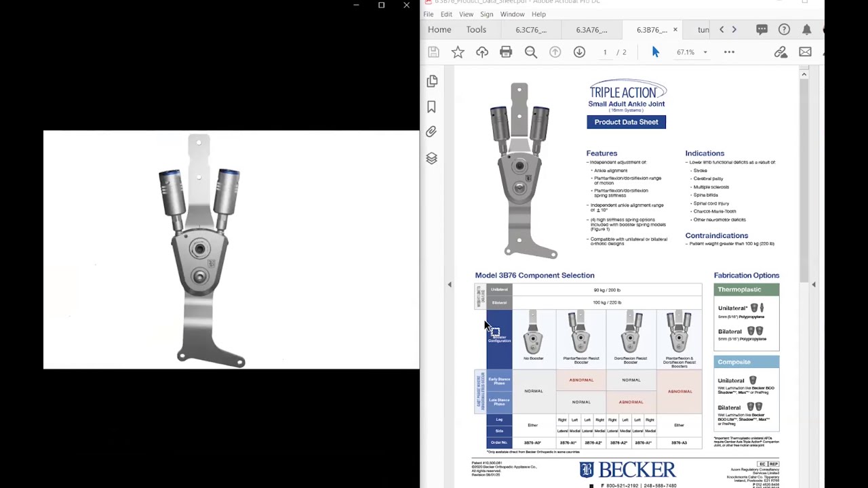868x488 pixels.
Task: Share a link to the file
Action: pos(781,52)
